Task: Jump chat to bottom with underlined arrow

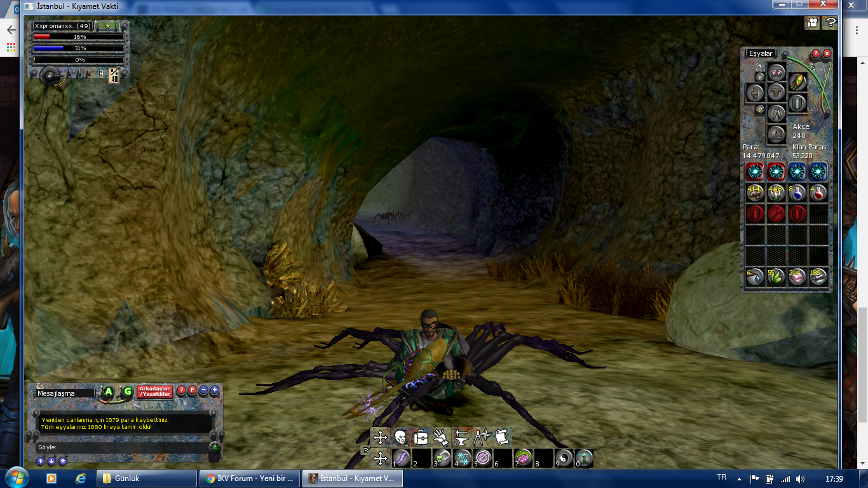Action: (x=62, y=461)
